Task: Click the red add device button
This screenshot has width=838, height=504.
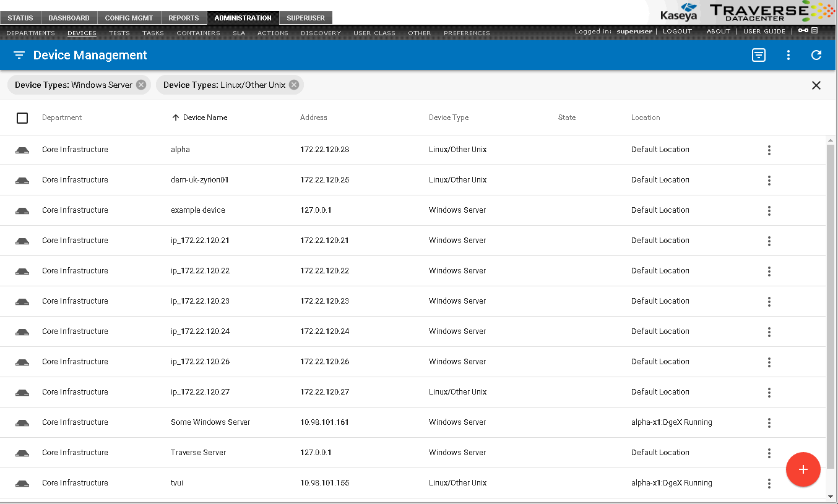Action: tap(803, 469)
